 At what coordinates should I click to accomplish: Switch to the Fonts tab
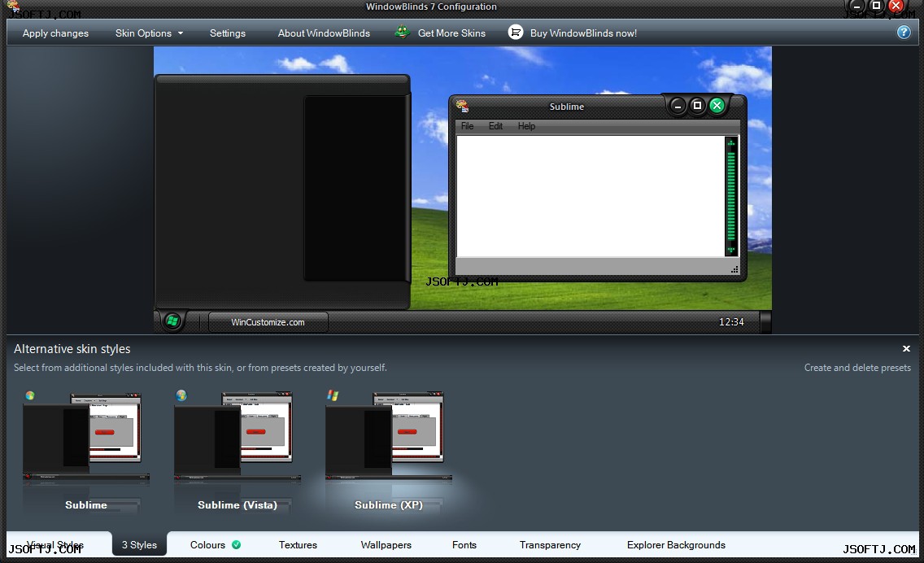coord(464,545)
